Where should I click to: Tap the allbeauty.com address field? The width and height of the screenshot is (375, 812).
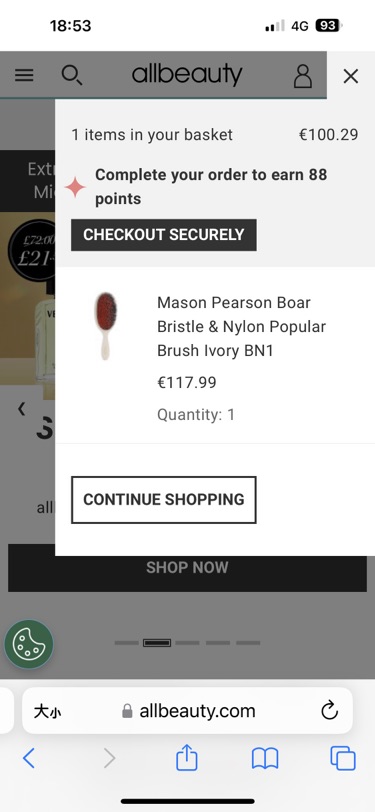188,710
